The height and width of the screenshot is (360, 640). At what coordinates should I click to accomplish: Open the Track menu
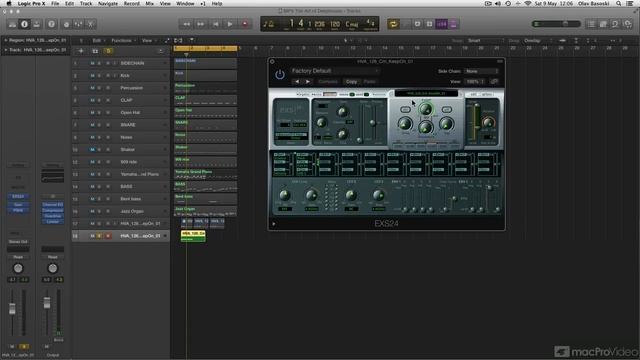pos(86,3)
